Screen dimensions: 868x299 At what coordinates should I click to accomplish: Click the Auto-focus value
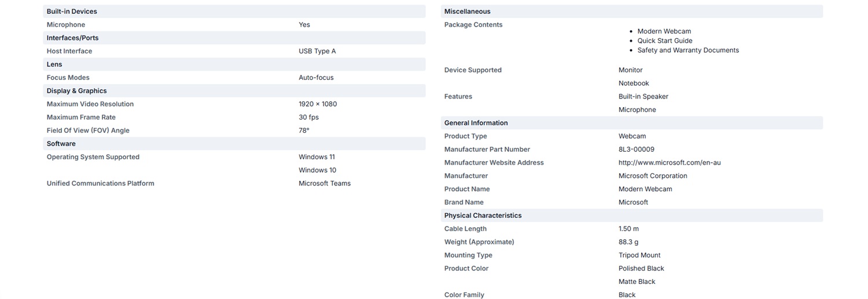[316, 78]
